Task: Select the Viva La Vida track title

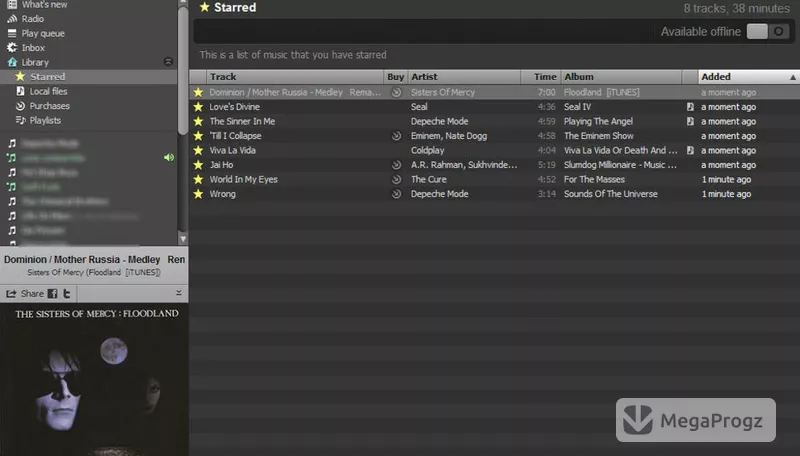Action: pyautogui.click(x=233, y=150)
